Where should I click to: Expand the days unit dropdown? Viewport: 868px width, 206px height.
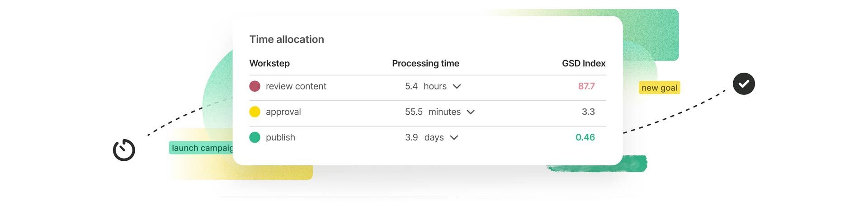[454, 137]
